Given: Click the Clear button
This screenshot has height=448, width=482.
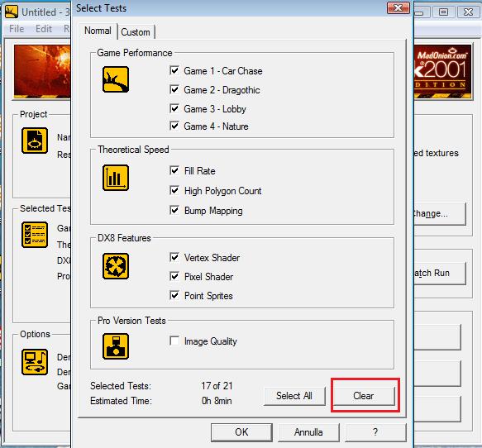Looking at the screenshot, I should point(364,396).
